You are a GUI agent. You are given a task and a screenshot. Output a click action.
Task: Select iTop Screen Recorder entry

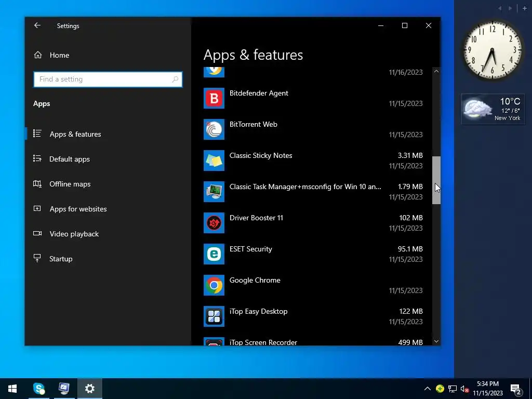pyautogui.click(x=313, y=341)
